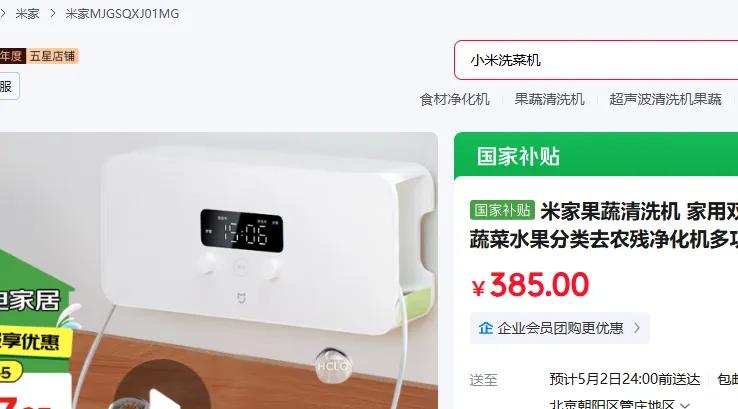
Task: Click the chevron after 企业会员团购更优惠
Action: (x=637, y=328)
